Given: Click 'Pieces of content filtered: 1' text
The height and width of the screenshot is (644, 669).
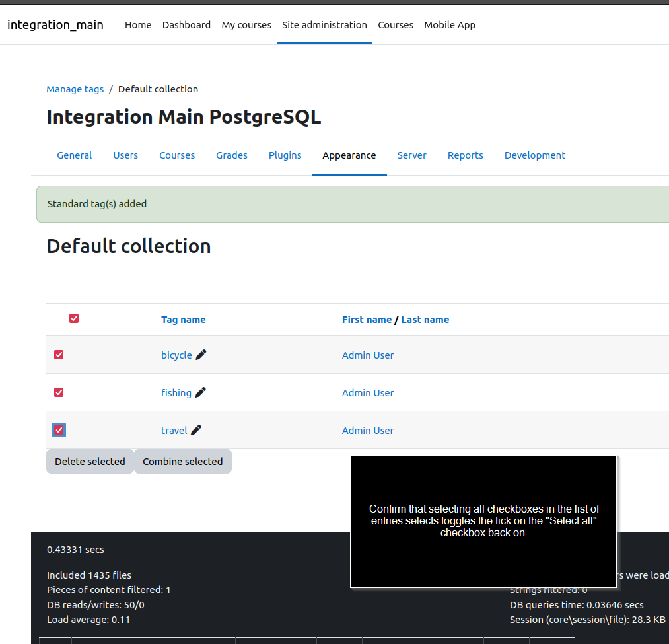Looking at the screenshot, I should pyautogui.click(x=109, y=590).
